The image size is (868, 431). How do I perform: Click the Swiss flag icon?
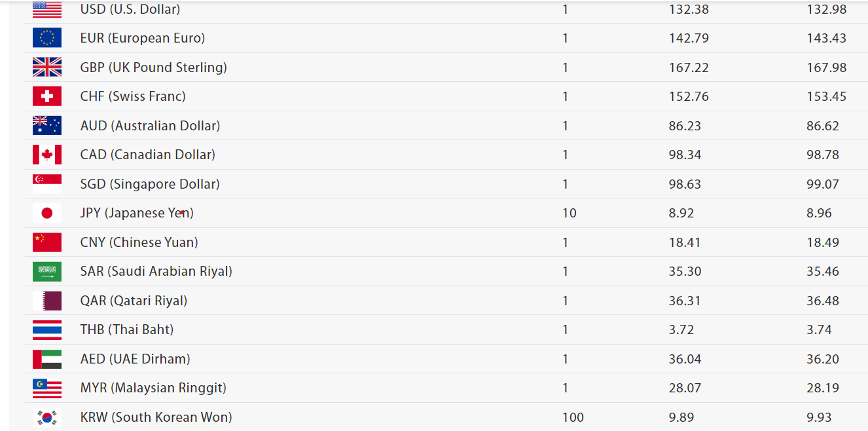coord(47,96)
